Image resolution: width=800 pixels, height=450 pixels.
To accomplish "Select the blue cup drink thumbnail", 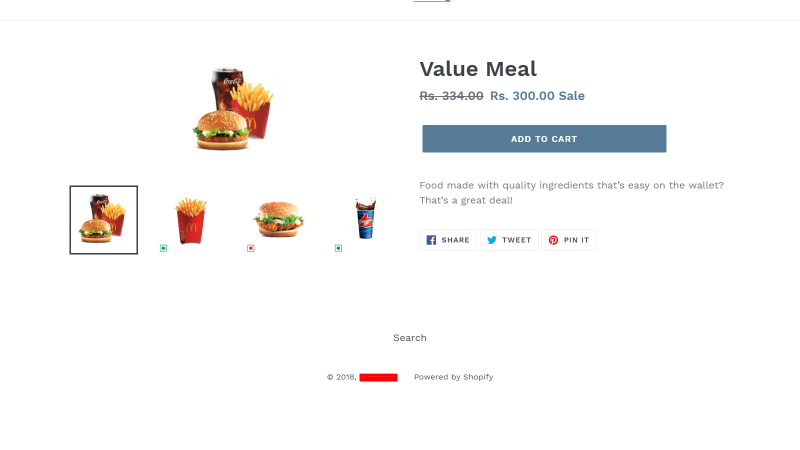I will [366, 220].
